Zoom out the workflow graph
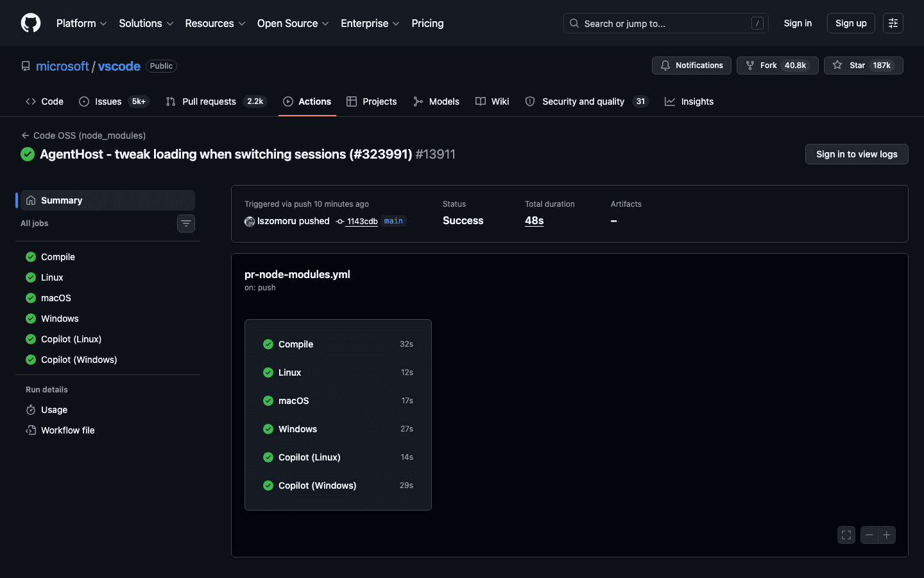This screenshot has width=924, height=578. pos(869,535)
